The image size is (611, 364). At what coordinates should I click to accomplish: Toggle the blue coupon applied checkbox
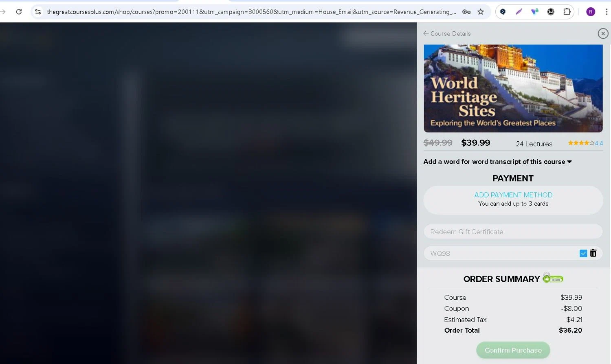click(x=583, y=253)
